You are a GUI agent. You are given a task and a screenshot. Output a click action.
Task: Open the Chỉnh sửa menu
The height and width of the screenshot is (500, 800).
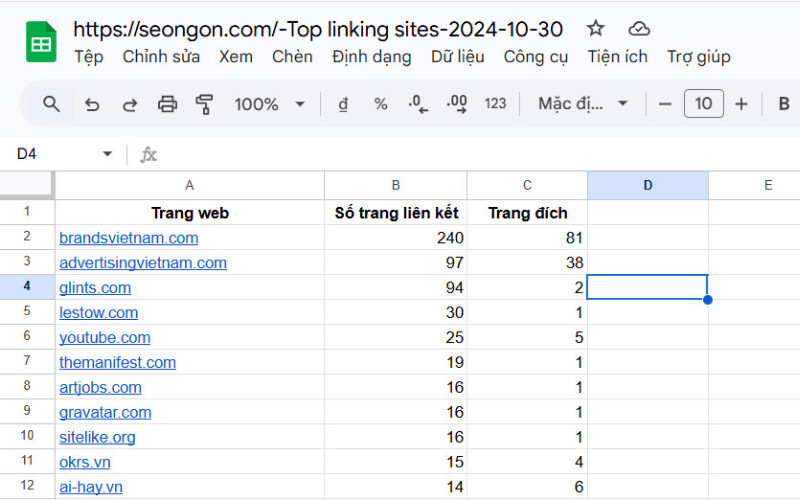[161, 57]
